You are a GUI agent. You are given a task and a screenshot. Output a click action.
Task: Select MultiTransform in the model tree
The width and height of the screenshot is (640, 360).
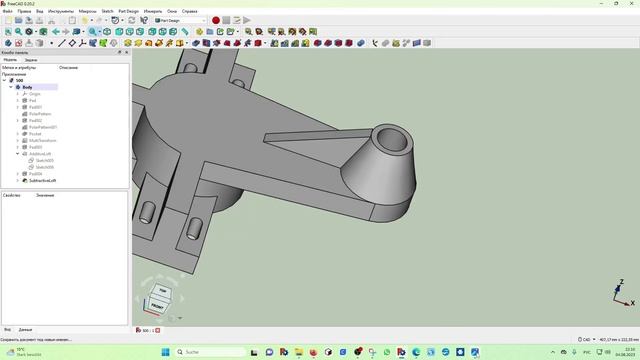(42, 140)
